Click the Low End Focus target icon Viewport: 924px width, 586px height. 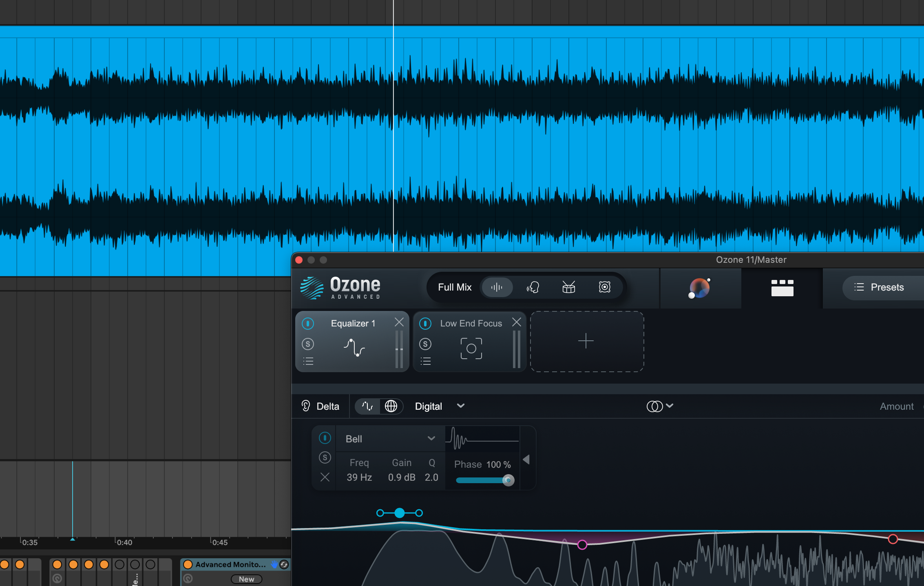471,348
